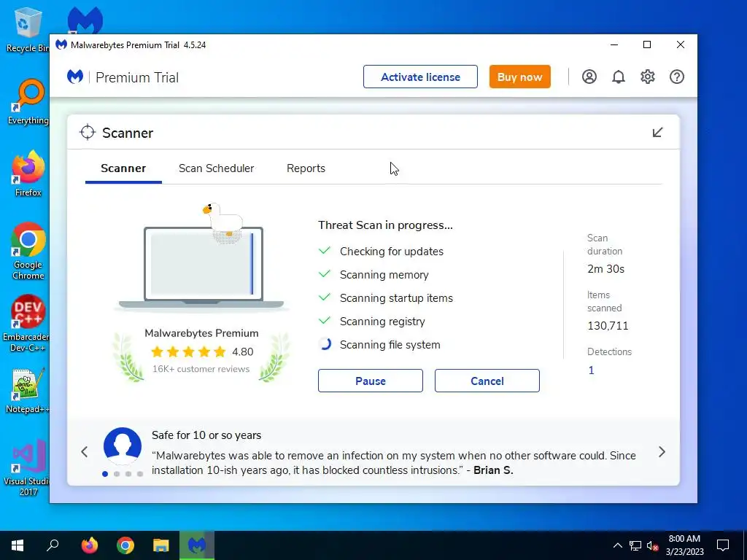This screenshot has width=747, height=560.
Task: Open Windows Start menu
Action: [18, 545]
